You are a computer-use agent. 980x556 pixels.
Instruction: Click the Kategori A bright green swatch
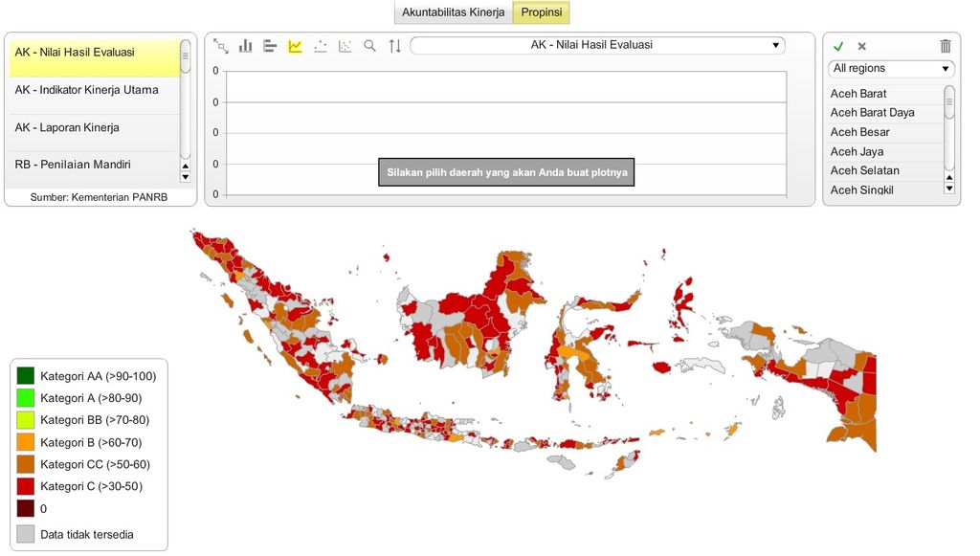pos(26,398)
